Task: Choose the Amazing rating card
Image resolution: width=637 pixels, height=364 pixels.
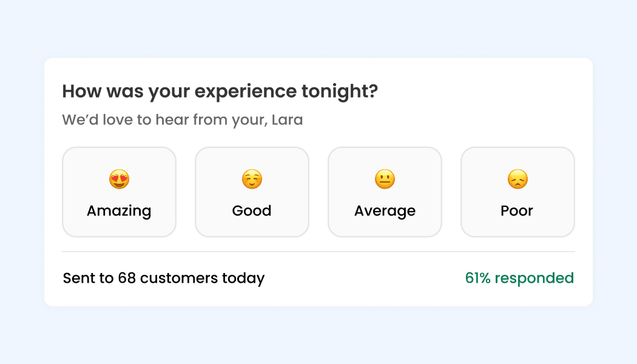Action: pos(119,192)
